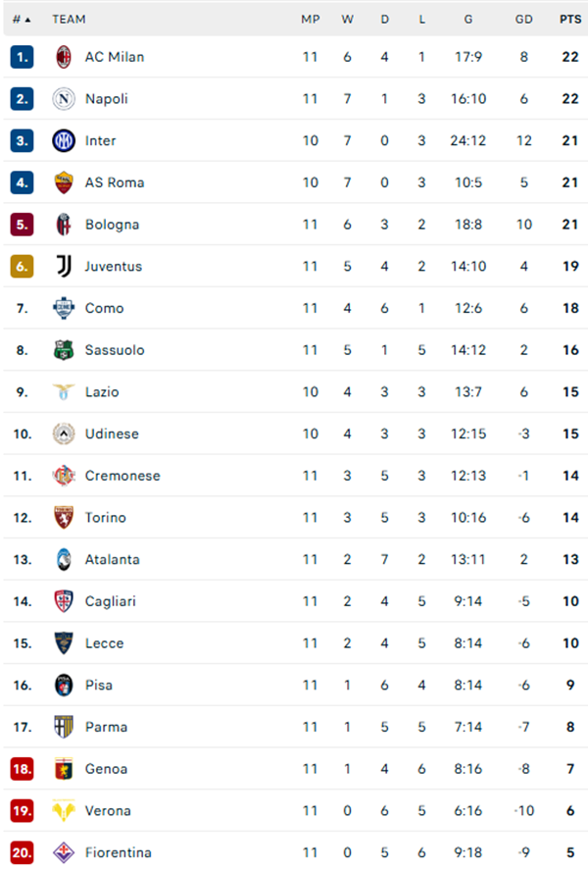Viewport: 588px width, 869px height.
Task: Click the Genoa club crest
Action: (62, 769)
